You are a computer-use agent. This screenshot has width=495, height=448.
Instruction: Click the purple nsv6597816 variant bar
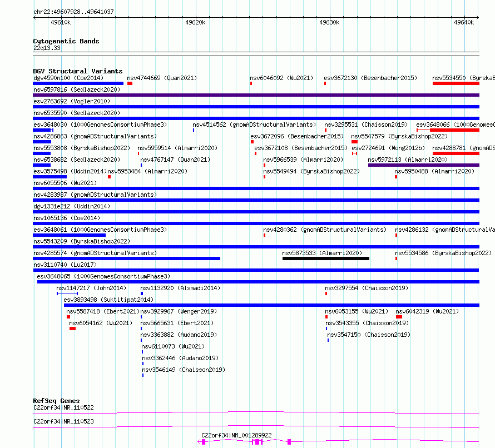tap(256, 95)
